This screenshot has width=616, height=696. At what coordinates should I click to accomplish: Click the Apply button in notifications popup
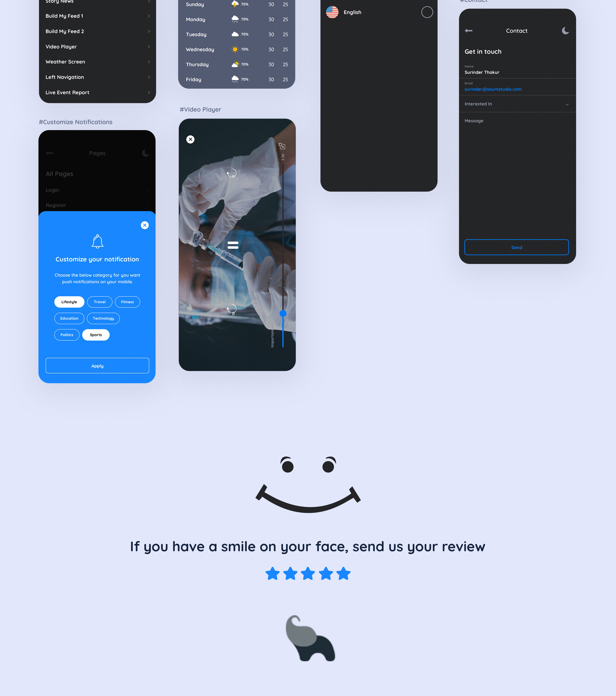[x=97, y=365]
